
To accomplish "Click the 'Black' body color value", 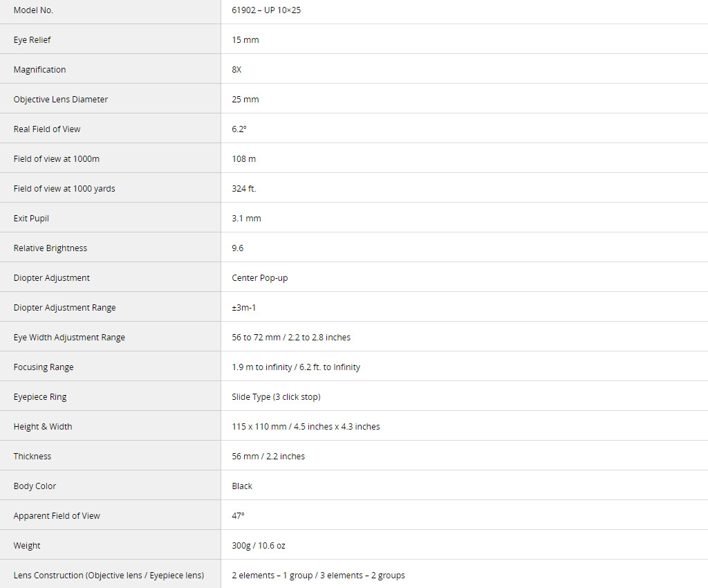I will 242,486.
